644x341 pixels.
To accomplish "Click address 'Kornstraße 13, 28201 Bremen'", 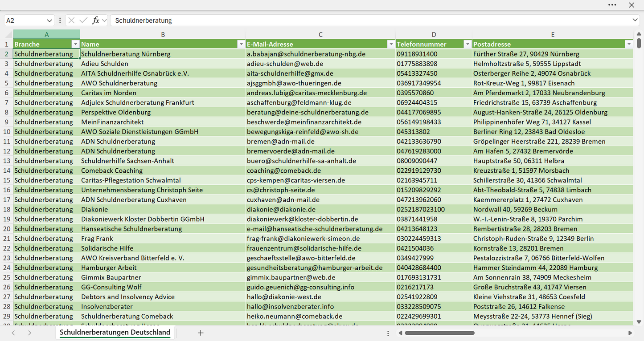I will coord(553,248).
